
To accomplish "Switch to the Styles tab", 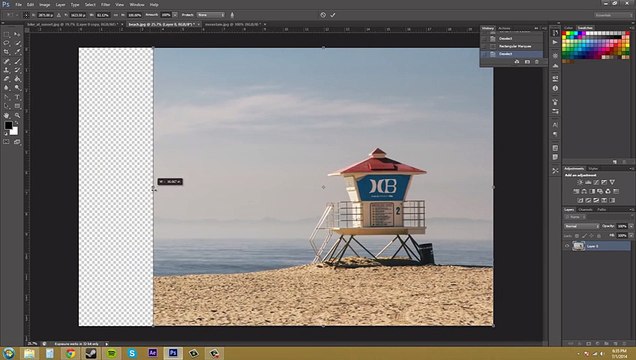I will pos(593,169).
